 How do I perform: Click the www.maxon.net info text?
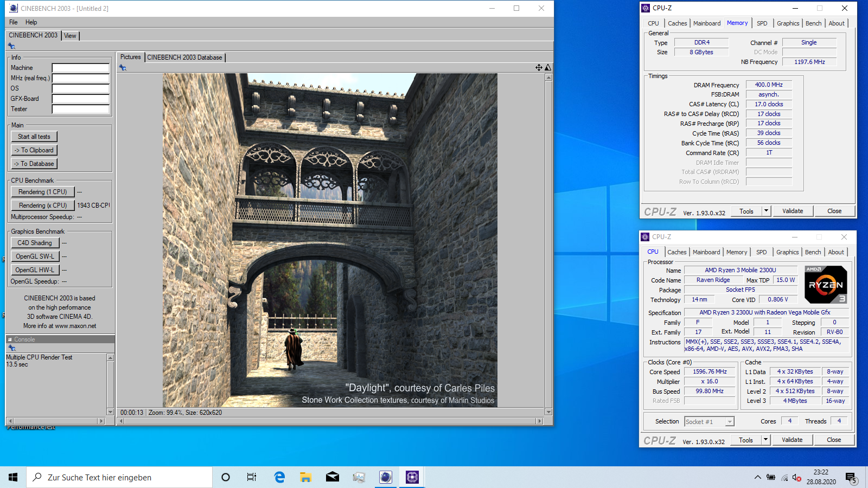(75, 326)
